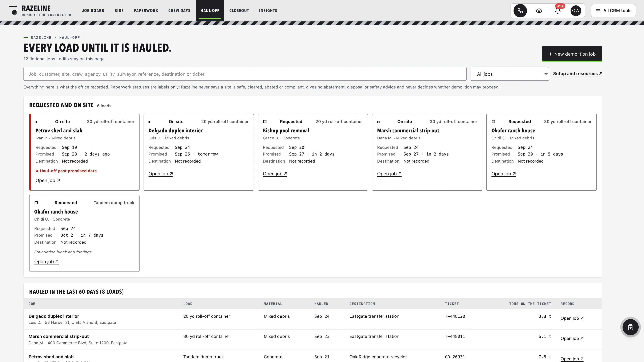
Task: Open job in Marsh hauled table row
Action: [572, 339]
